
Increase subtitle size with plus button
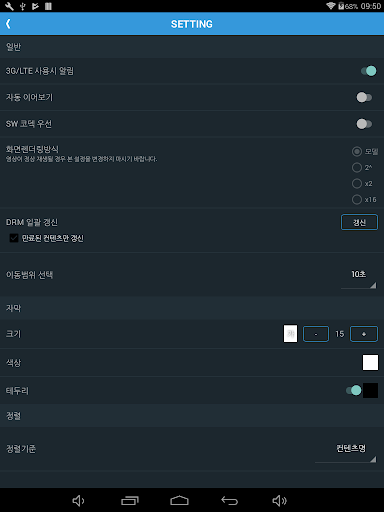pos(364,334)
